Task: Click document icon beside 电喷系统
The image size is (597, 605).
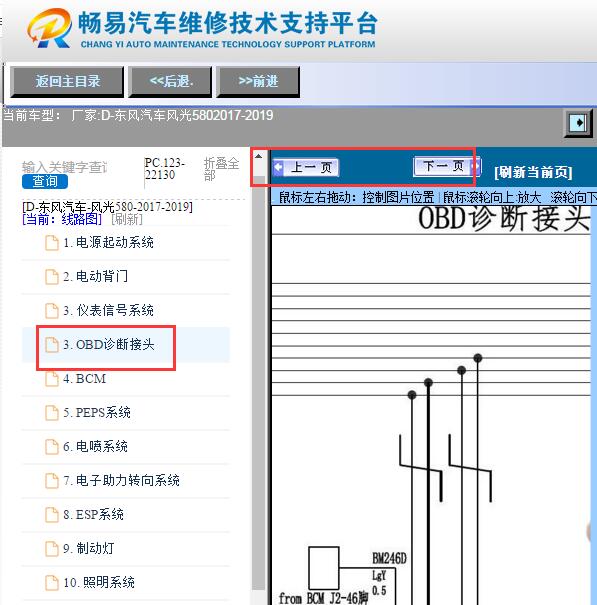Action: [52, 447]
